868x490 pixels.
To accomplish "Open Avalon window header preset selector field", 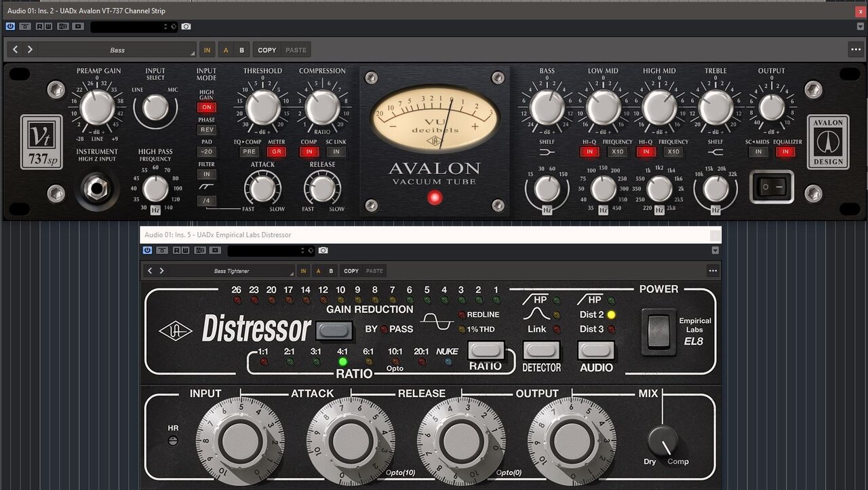I will tap(133, 26).
